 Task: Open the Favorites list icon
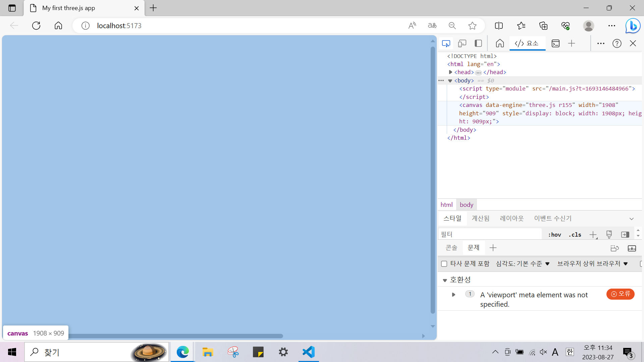point(521,25)
